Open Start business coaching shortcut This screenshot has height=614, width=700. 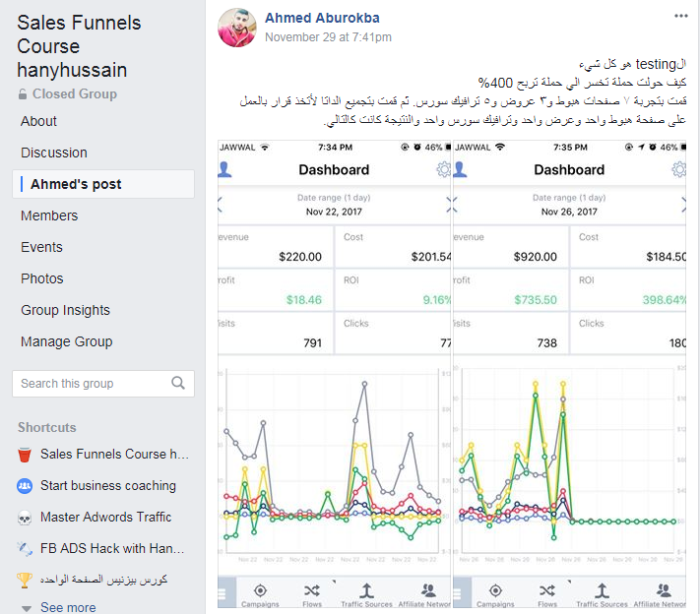click(108, 485)
